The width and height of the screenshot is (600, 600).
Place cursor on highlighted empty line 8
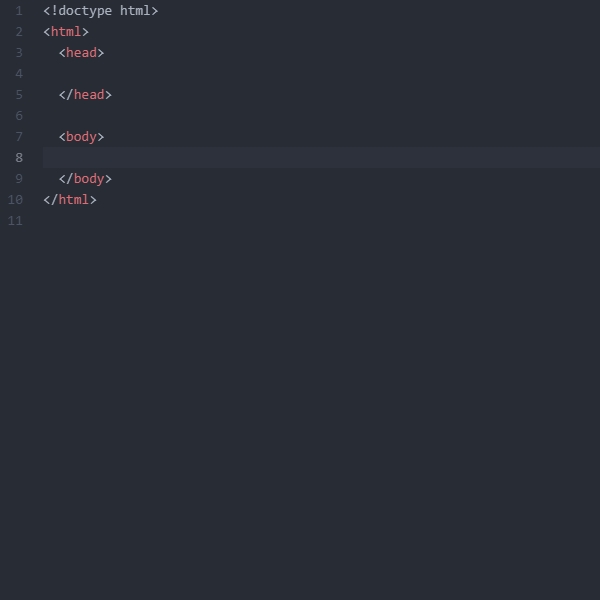[321, 158]
